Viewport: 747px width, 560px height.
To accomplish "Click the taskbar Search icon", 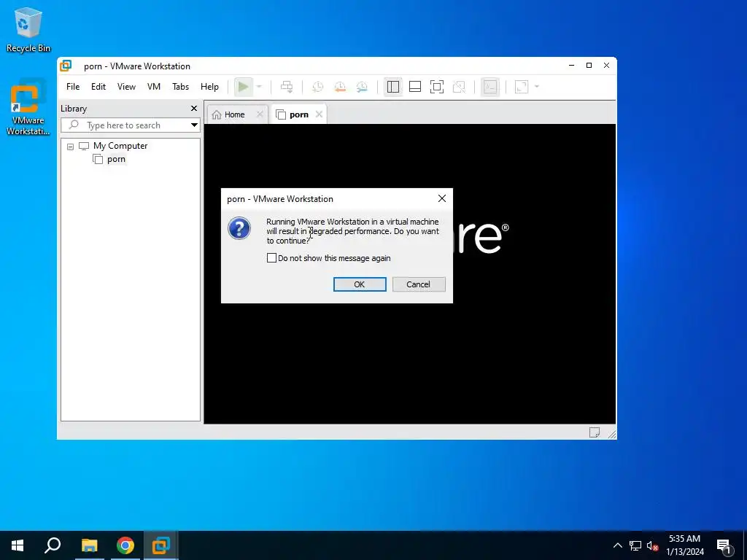I will [53, 545].
